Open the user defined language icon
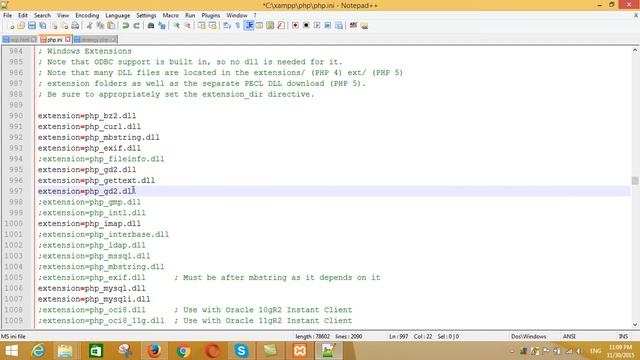Viewport: 640px width, 360px height. point(259,26)
